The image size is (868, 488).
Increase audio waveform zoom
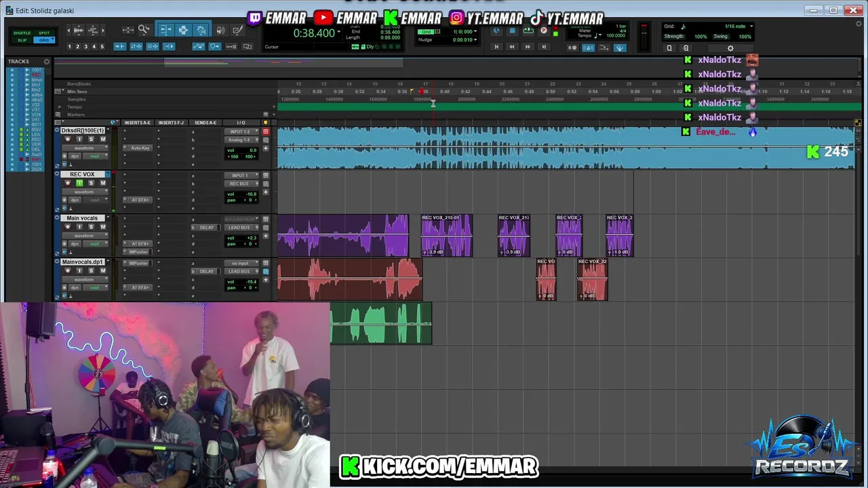(x=78, y=30)
